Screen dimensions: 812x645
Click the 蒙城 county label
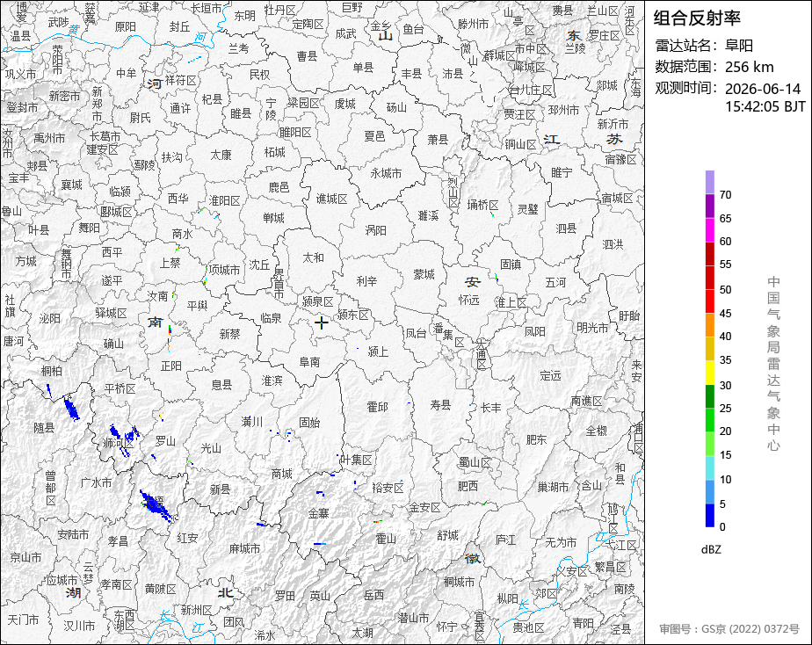(x=424, y=274)
